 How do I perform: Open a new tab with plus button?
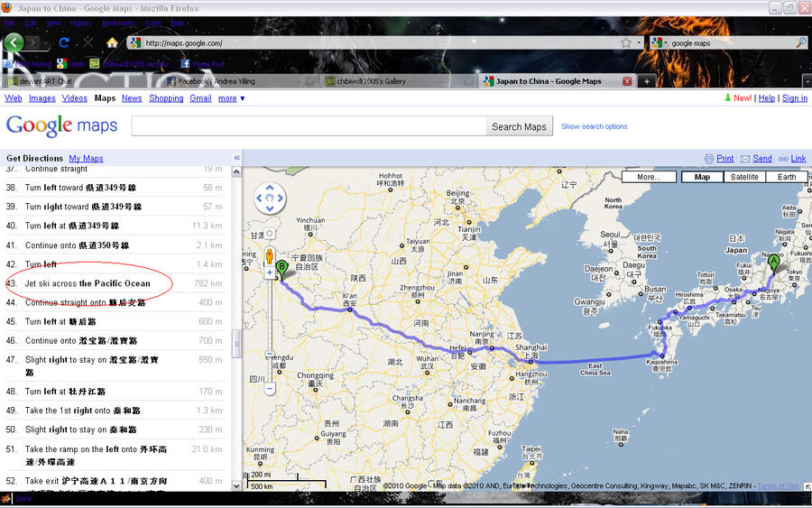click(646, 81)
